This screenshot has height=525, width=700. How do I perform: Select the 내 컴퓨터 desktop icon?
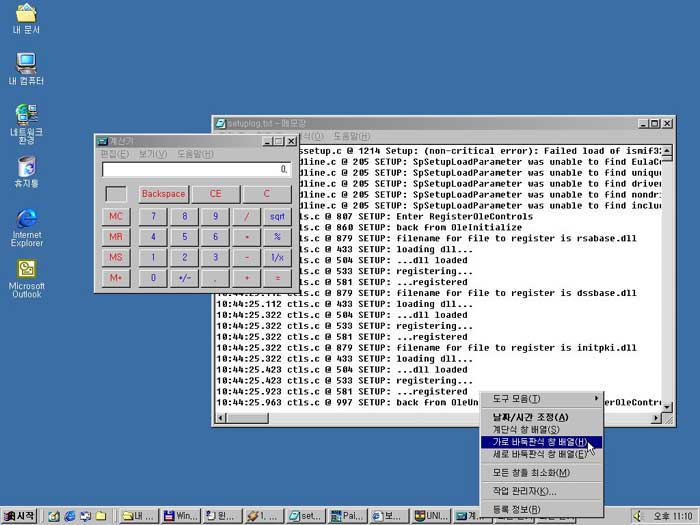tap(26, 69)
